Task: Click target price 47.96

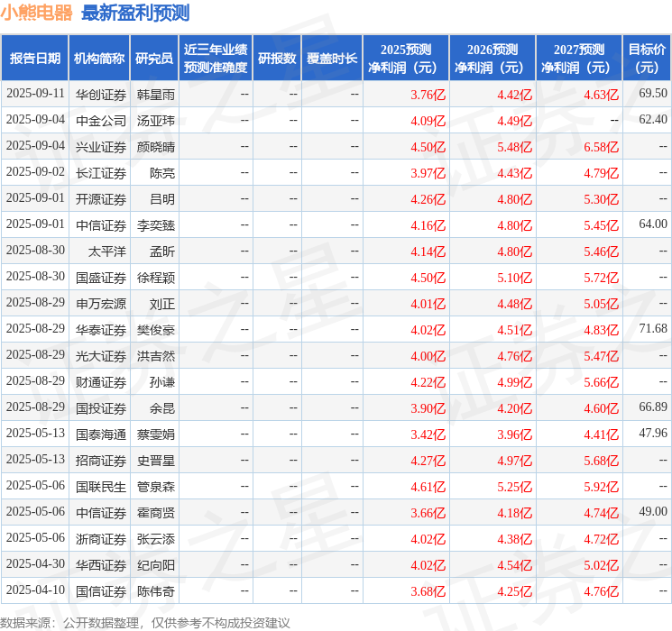Action: [653, 433]
